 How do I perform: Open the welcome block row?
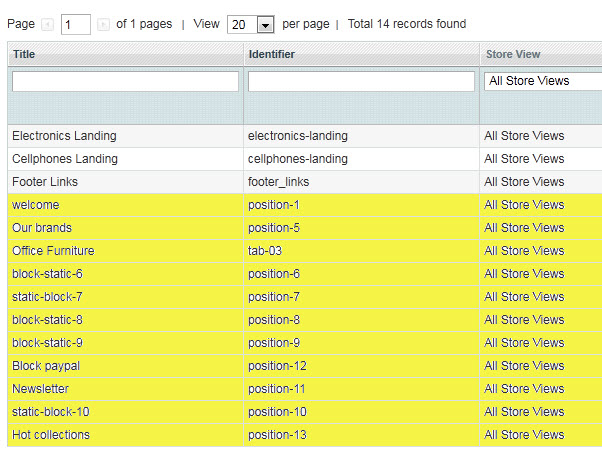click(x=305, y=205)
